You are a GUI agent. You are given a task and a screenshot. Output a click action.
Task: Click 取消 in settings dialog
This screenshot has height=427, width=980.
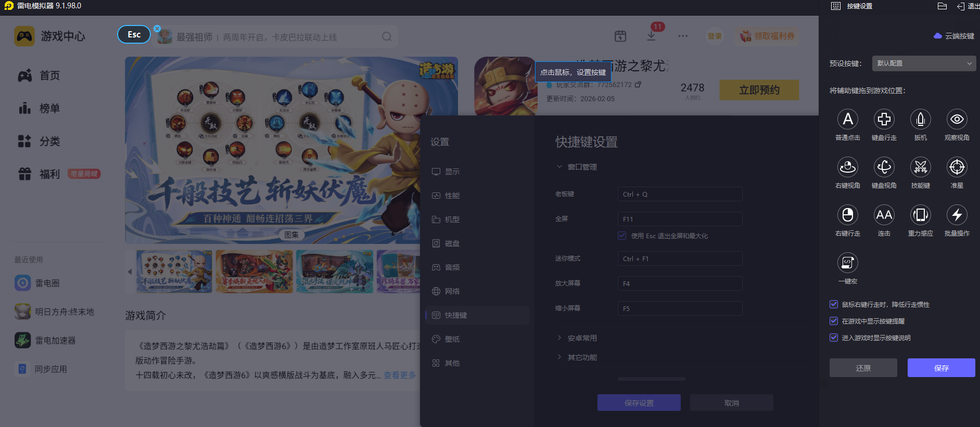(x=731, y=403)
